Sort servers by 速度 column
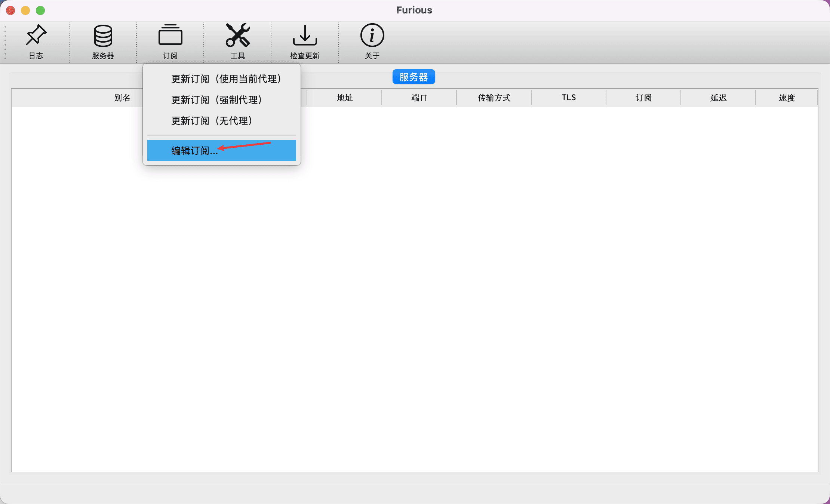Screen dimensions: 830x504 [x=787, y=98]
